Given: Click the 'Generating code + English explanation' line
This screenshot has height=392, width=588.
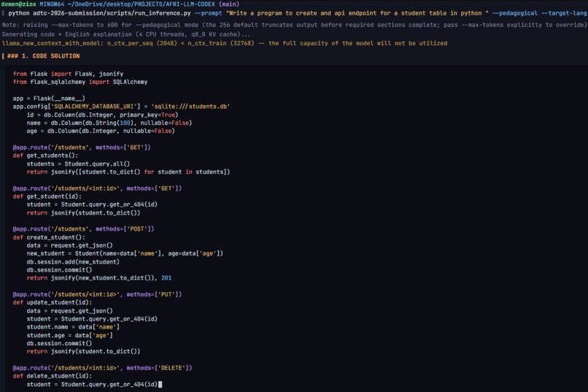Looking at the screenshot, I should coord(125,34).
